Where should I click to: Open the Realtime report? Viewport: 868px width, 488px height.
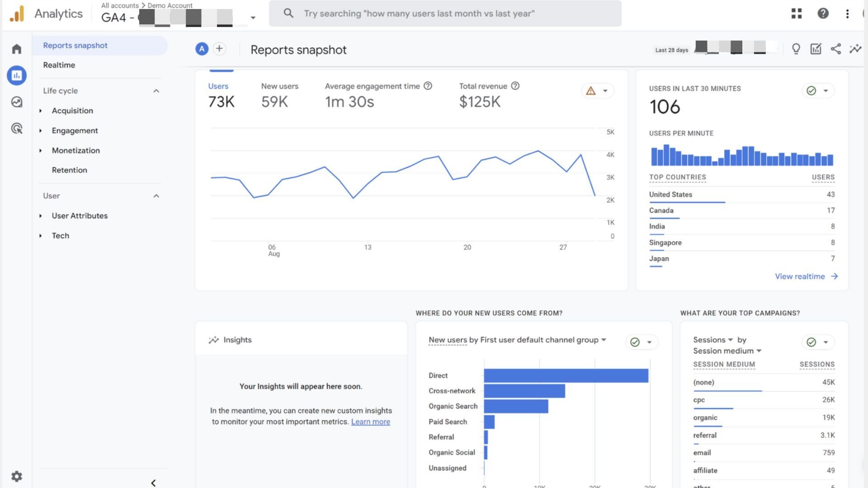coord(59,65)
